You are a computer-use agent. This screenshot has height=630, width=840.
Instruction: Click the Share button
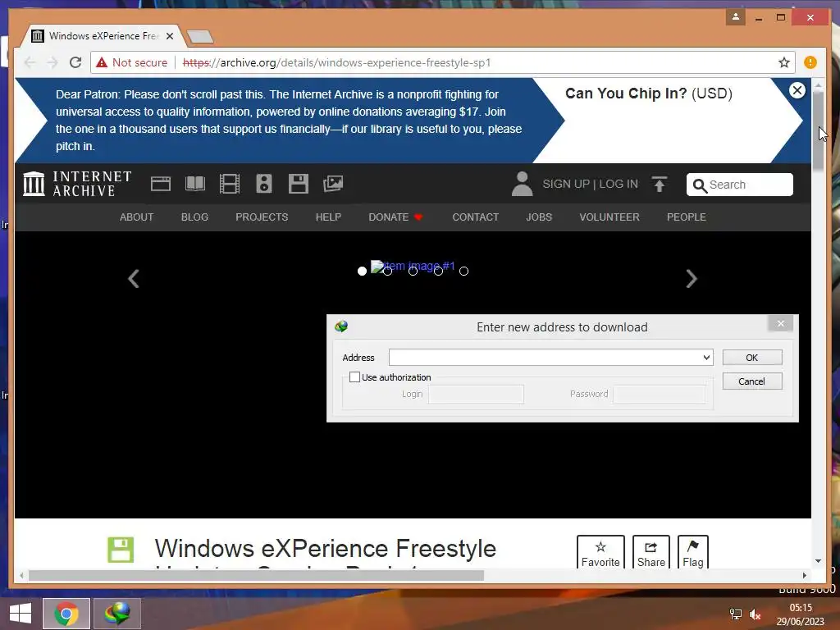click(x=651, y=552)
